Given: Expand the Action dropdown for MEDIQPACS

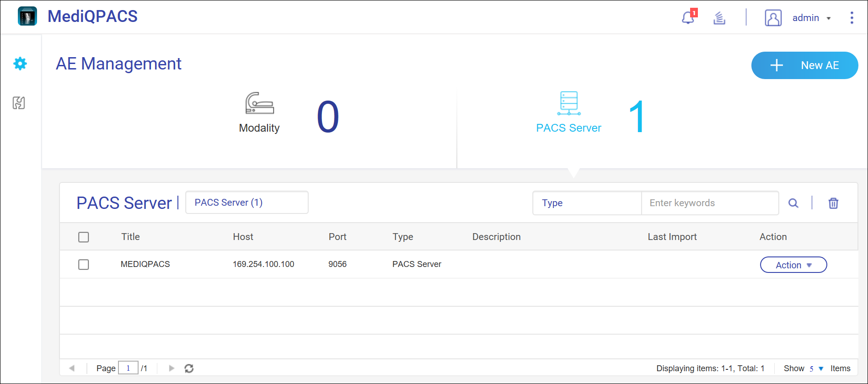Looking at the screenshot, I should [793, 265].
